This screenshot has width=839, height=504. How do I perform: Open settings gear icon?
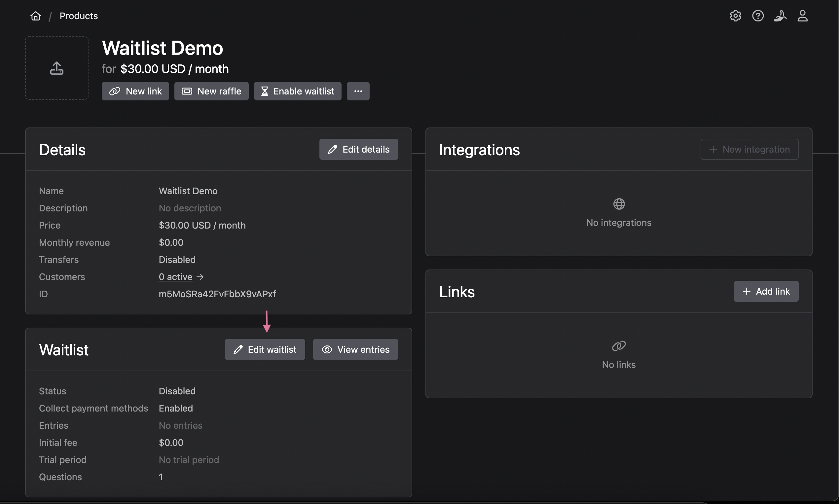[x=735, y=16]
